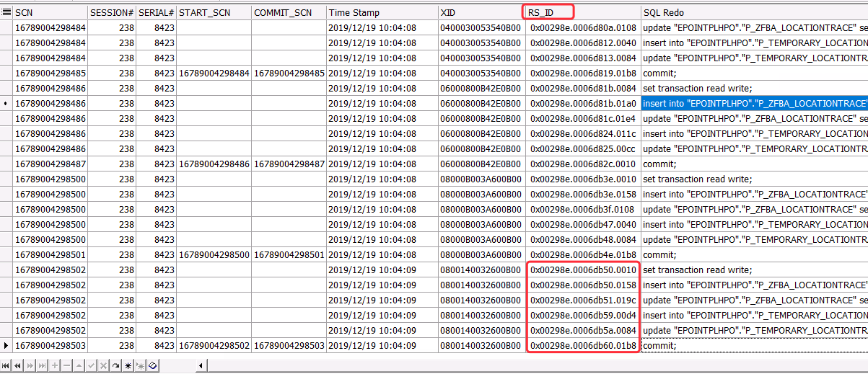868x374 pixels.
Task: Move to next record in navigator
Action: click(30, 365)
